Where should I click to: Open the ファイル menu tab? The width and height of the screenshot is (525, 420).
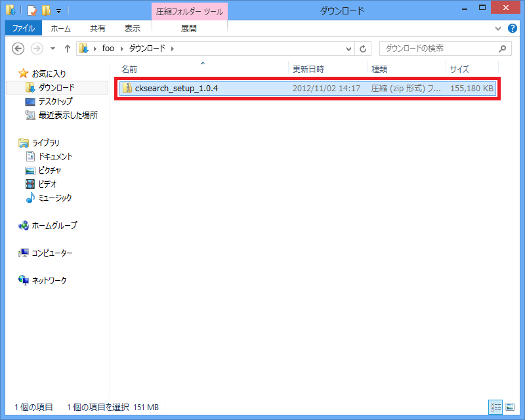pos(23,28)
